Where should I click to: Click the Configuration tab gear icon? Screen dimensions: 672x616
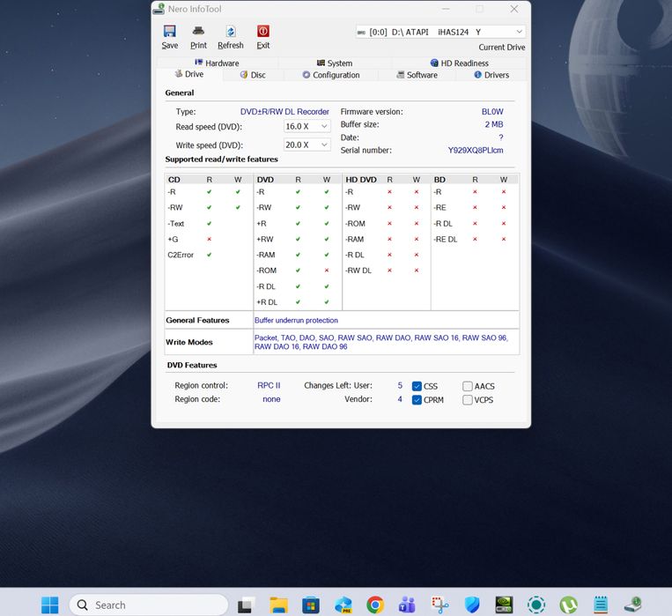pos(306,75)
